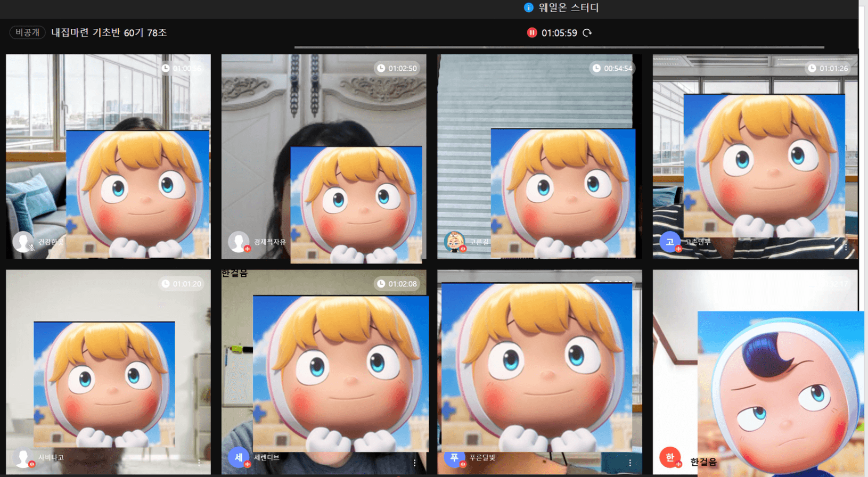Viewport: 868px width, 477px height.
Task: Click the participant name 사비나고
Action: pos(51,458)
